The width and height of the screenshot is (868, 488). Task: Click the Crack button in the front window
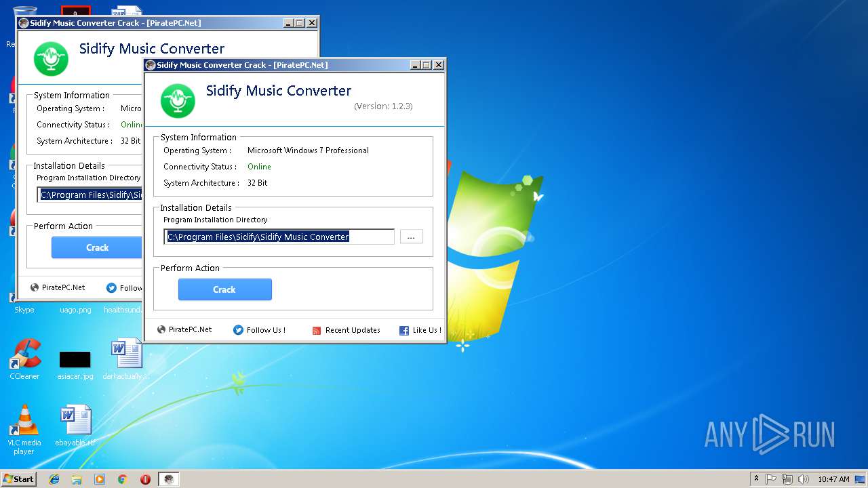[x=224, y=289]
